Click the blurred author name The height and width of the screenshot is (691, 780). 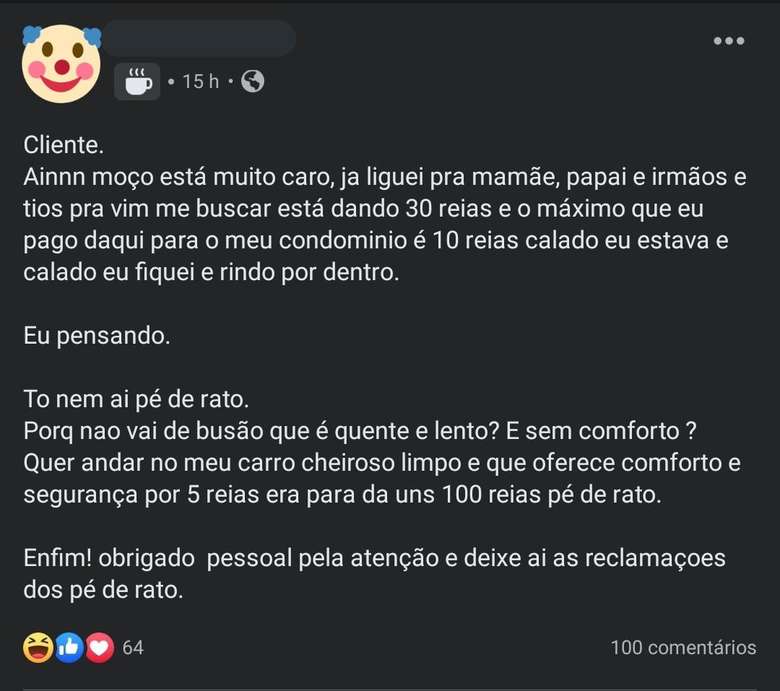click(x=198, y=39)
